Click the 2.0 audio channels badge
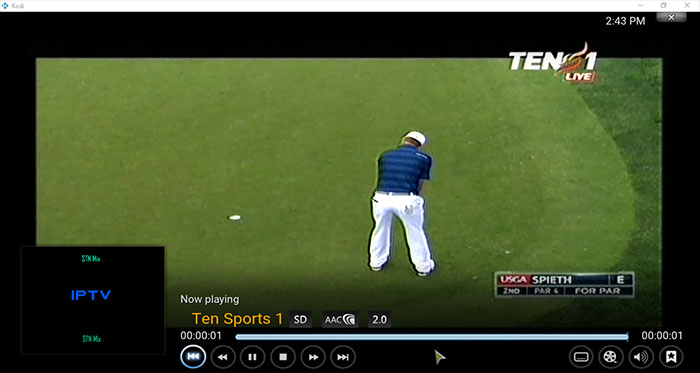The height and width of the screenshot is (373, 700). [x=379, y=319]
